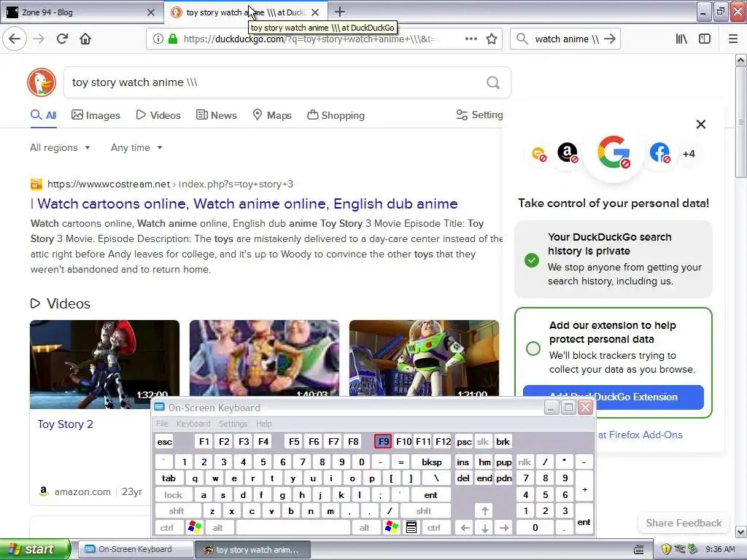Click the search magnifier in DuckDuckGo box
747x560 pixels.
[x=493, y=83]
